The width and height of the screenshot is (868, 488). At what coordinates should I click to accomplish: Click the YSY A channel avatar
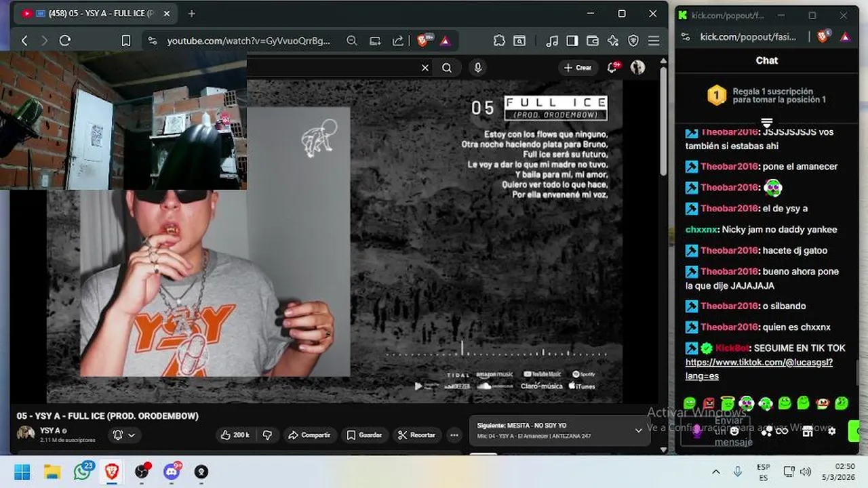(x=26, y=433)
